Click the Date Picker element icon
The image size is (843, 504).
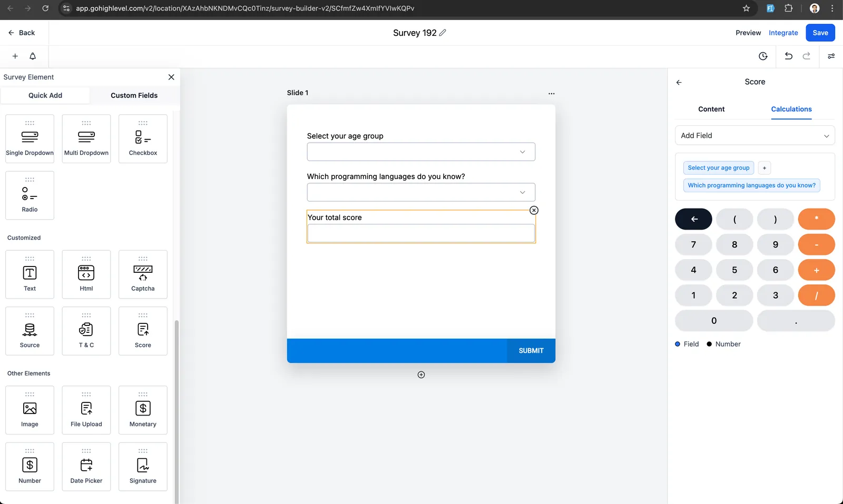click(86, 465)
